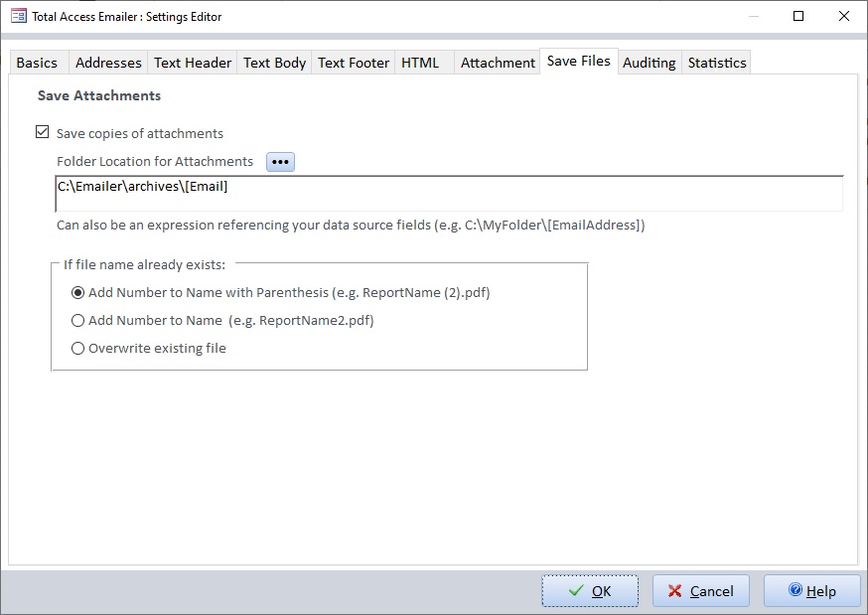Screen dimensions: 868x615
Task: Open the Statistics tab
Action: coord(716,63)
